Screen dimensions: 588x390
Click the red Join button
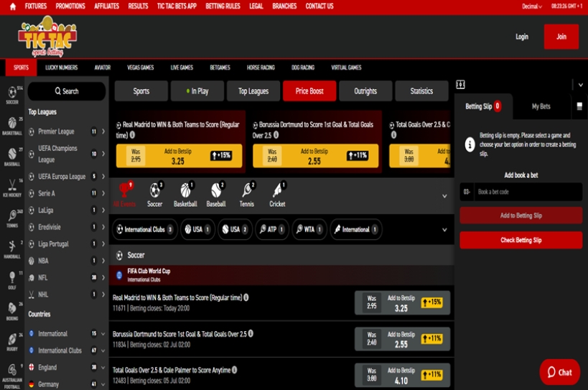[x=561, y=37]
